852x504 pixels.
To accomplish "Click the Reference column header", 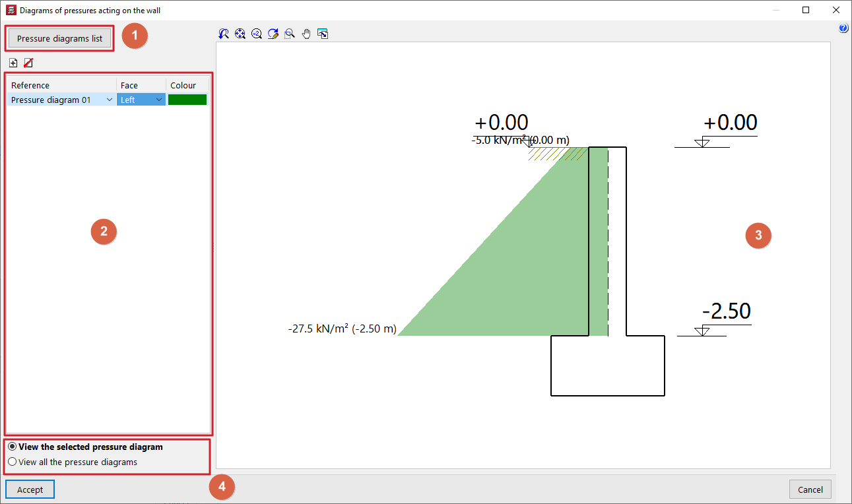I will (63, 85).
